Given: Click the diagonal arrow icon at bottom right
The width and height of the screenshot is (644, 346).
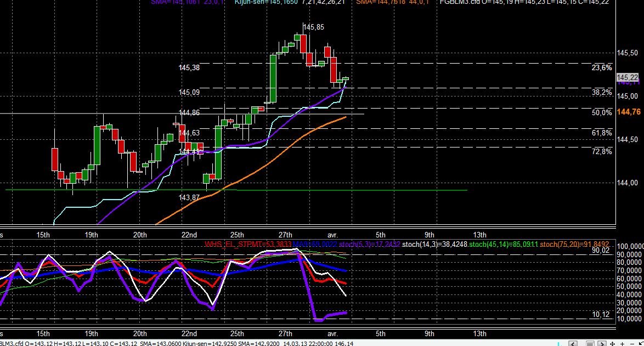Looking at the screenshot, I should tap(641, 344).
